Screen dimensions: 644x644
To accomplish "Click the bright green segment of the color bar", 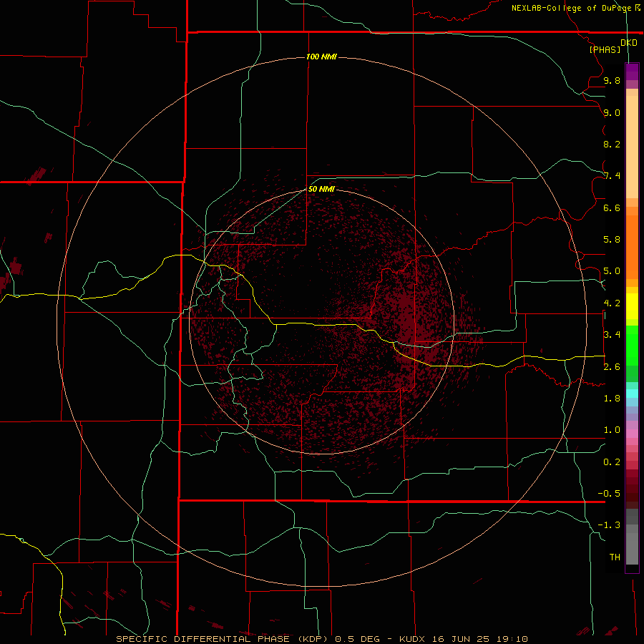I will [632, 345].
